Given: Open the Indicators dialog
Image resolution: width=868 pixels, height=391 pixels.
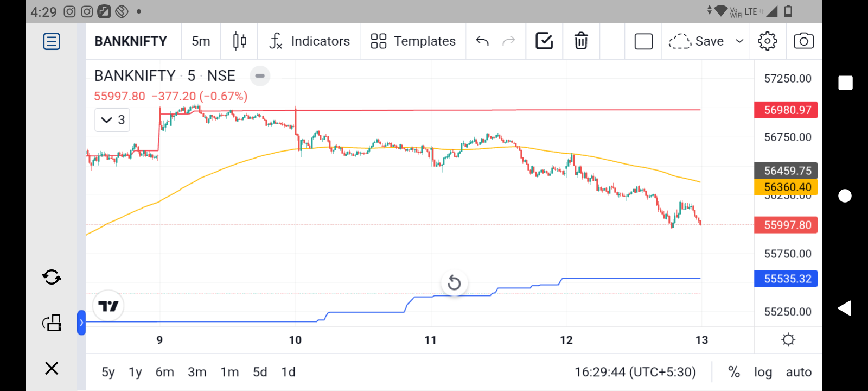Looking at the screenshot, I should [x=309, y=41].
